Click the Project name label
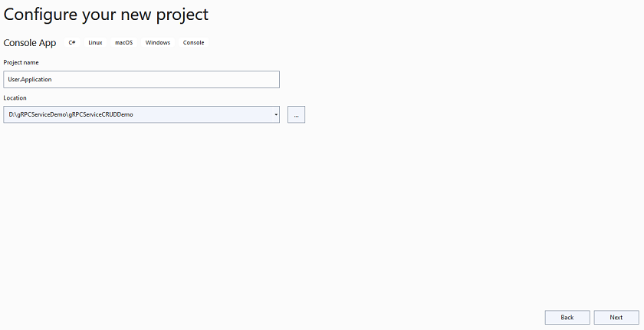This screenshot has width=644, height=330. [21, 62]
